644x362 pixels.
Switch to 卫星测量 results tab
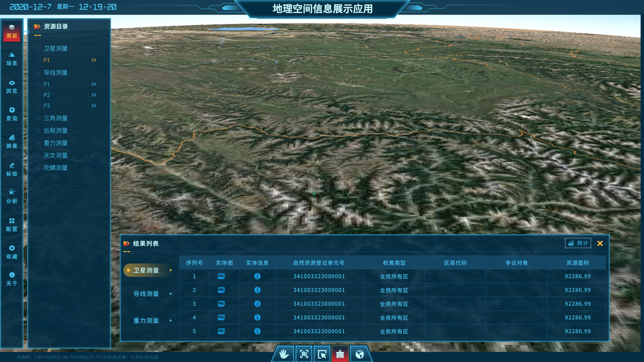(x=148, y=270)
